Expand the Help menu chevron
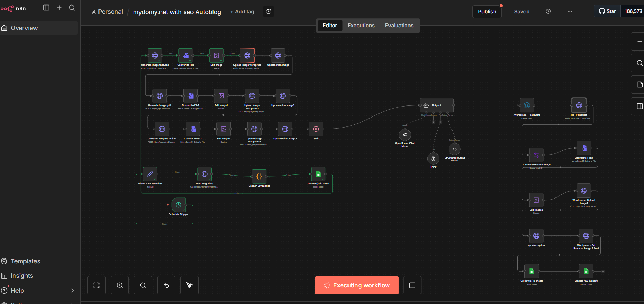This screenshot has height=304, width=644. point(72,291)
